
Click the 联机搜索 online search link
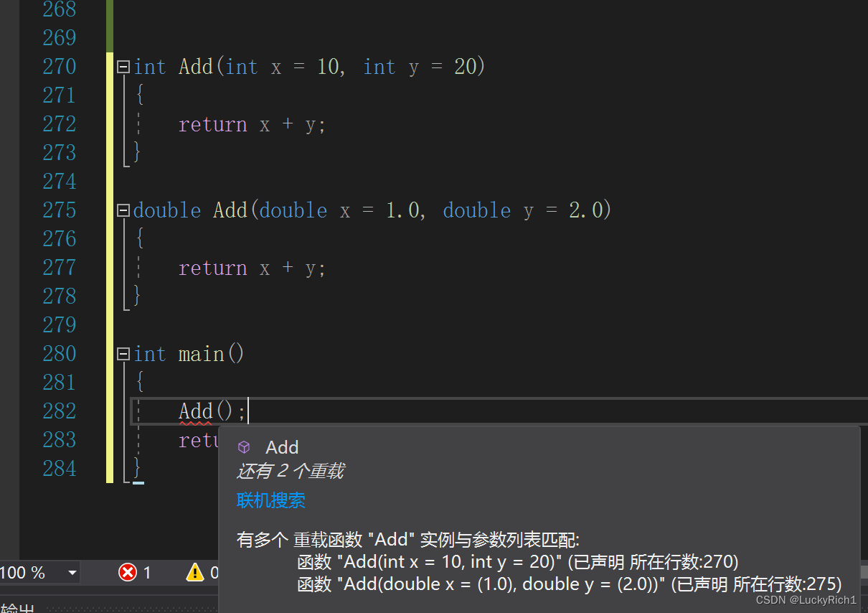coord(270,500)
